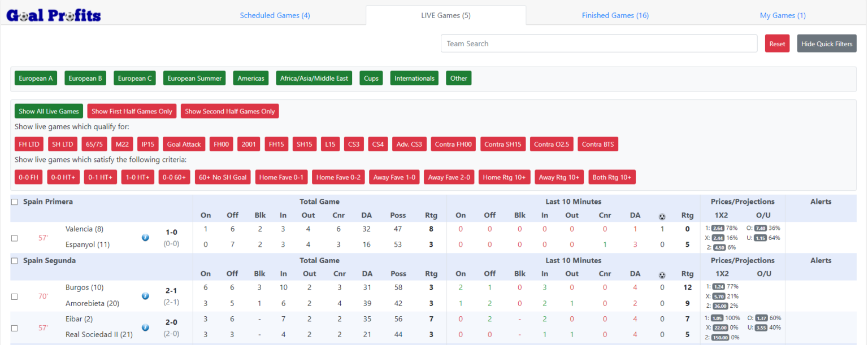The height and width of the screenshot is (345, 868).
Task: Switch to the Finished Games tab
Action: 615,15
